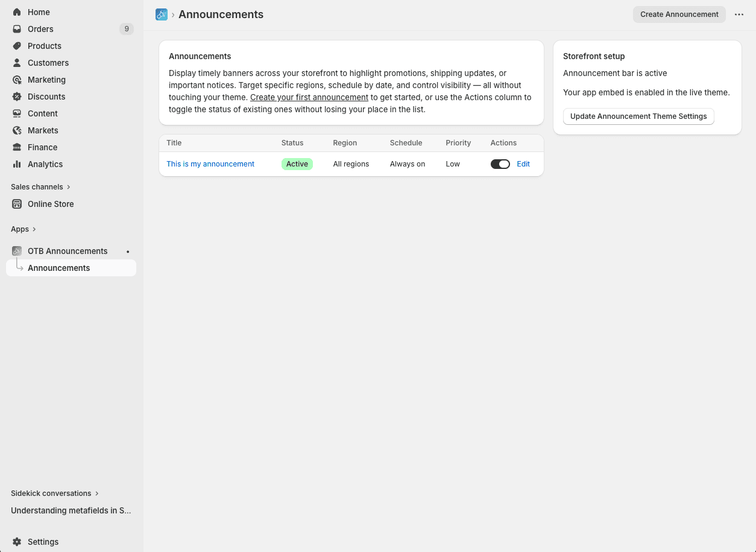Click Update Announcement Theme Settings
Image resolution: width=756 pixels, height=552 pixels.
(638, 116)
